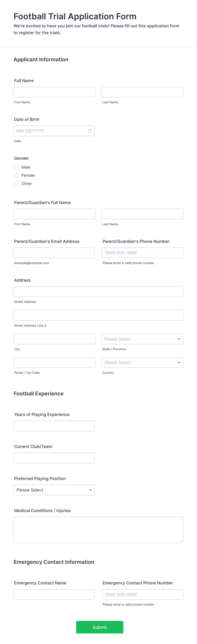
Task: Open the State / Province dropdown
Action: (142, 339)
